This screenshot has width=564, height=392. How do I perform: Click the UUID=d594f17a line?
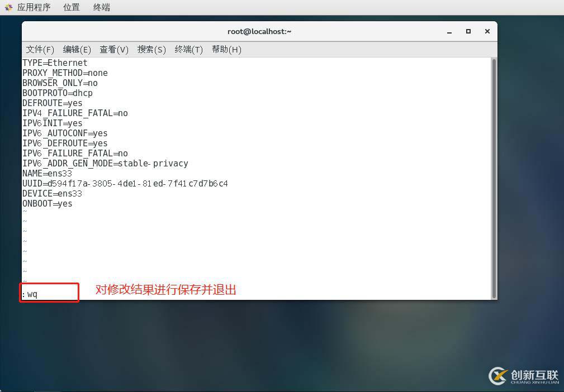coord(125,184)
